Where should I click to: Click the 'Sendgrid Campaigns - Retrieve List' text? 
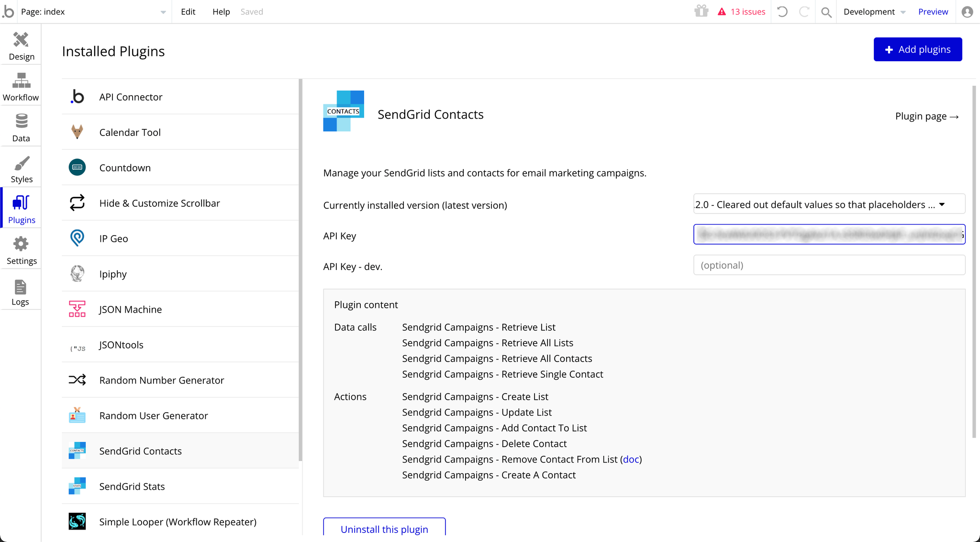point(479,327)
